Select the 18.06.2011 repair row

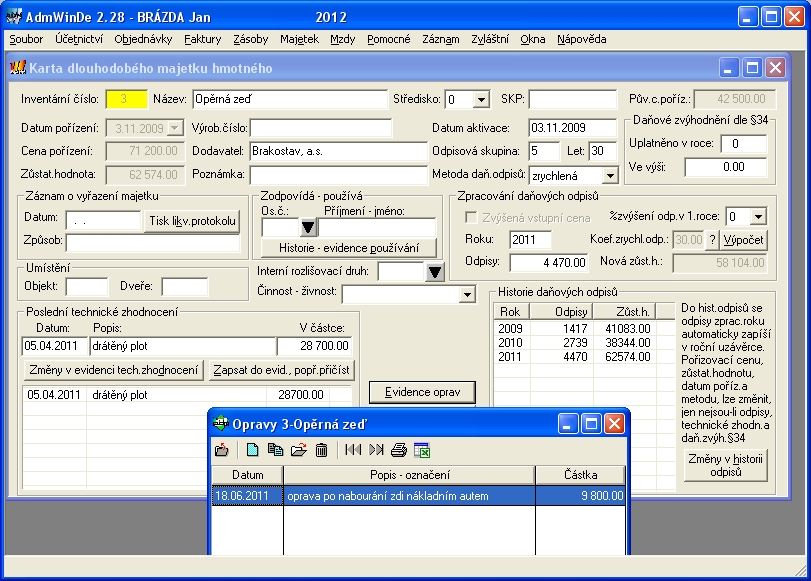pyautogui.click(x=418, y=496)
